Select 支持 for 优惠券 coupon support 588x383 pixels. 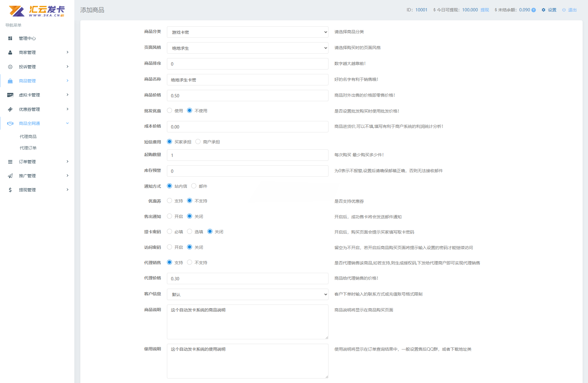170,201
